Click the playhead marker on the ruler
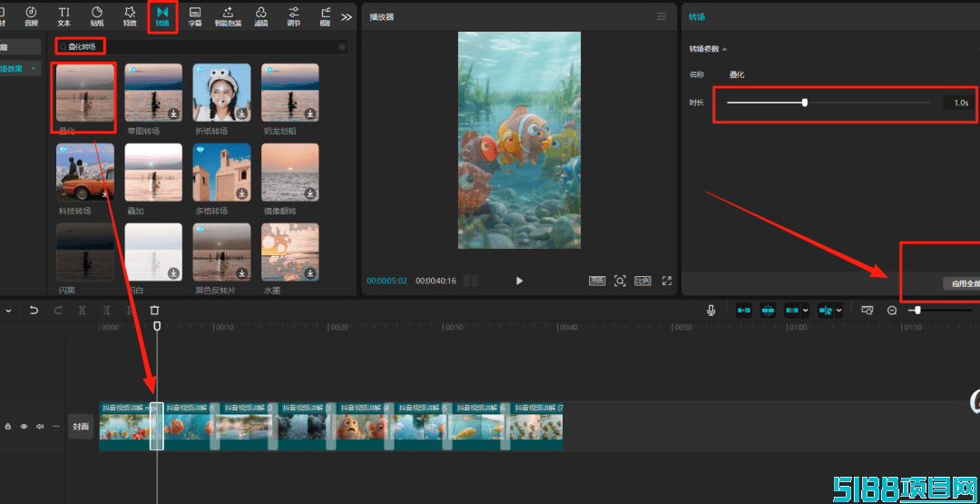 [x=157, y=326]
